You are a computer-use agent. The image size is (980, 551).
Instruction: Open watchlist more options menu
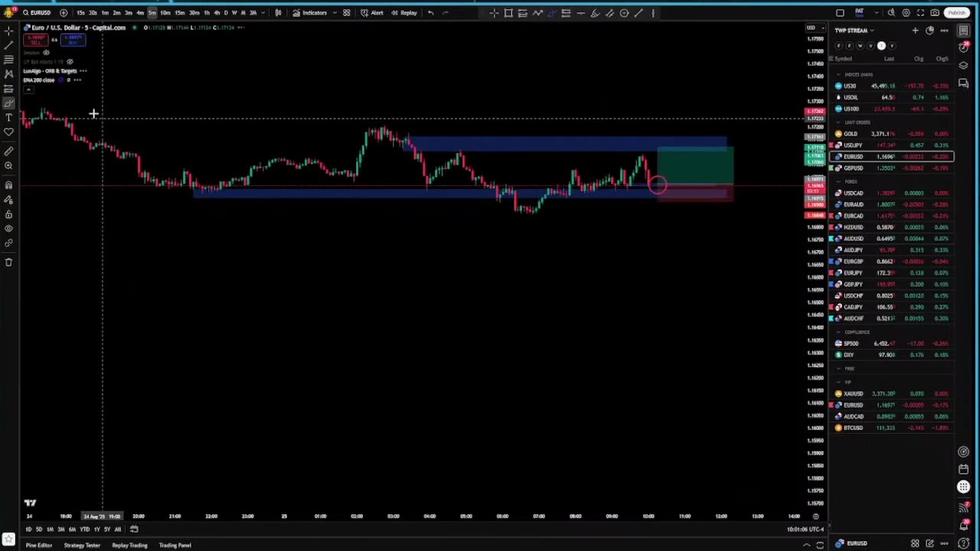click(944, 31)
